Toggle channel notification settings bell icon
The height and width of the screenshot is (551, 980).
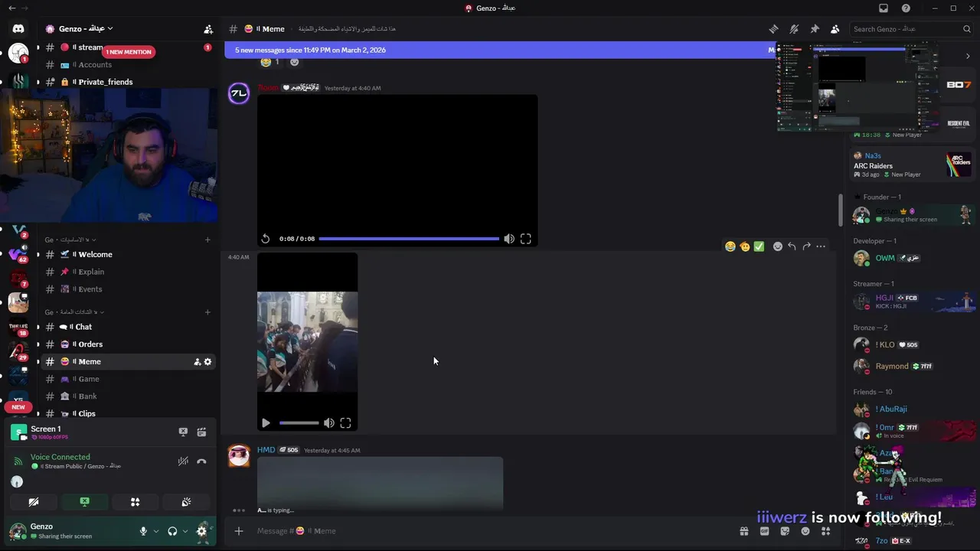794,29
